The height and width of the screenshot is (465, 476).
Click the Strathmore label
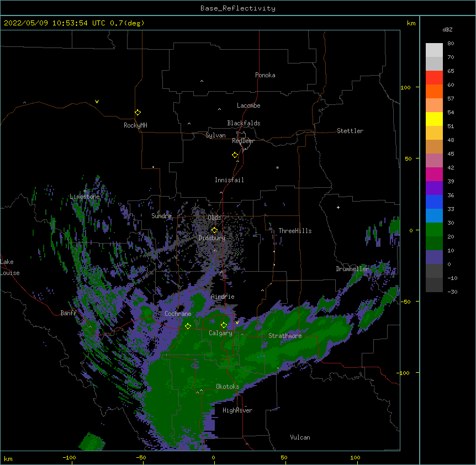(x=285, y=336)
